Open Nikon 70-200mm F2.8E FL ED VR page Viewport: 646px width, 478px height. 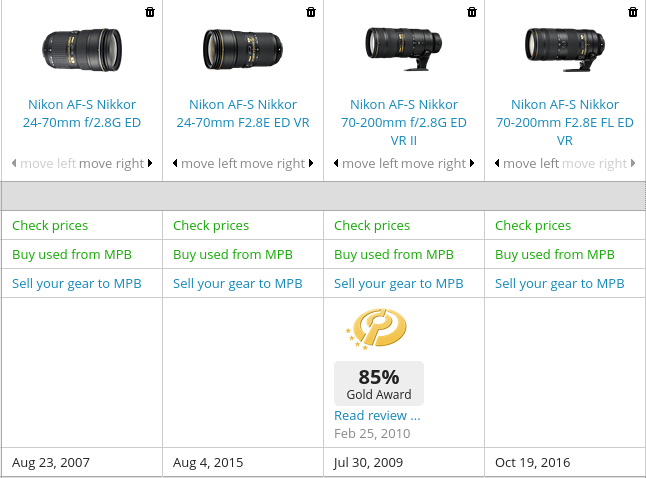click(x=565, y=122)
